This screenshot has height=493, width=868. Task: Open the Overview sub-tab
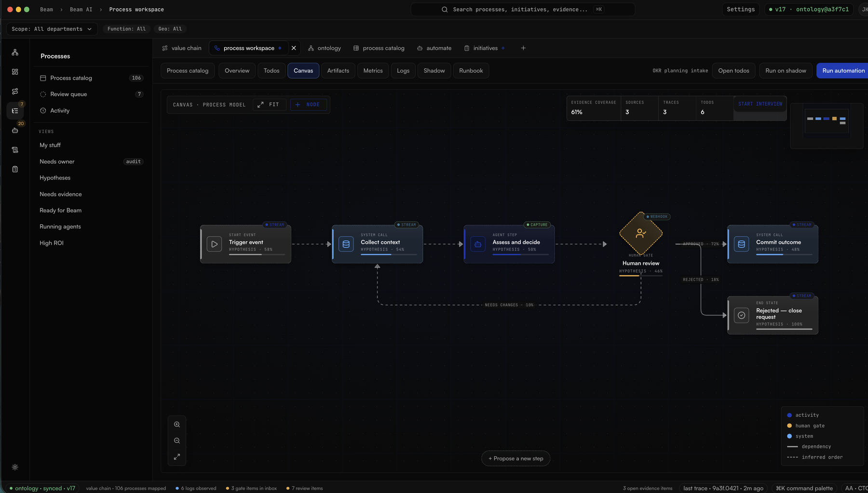pos(237,70)
